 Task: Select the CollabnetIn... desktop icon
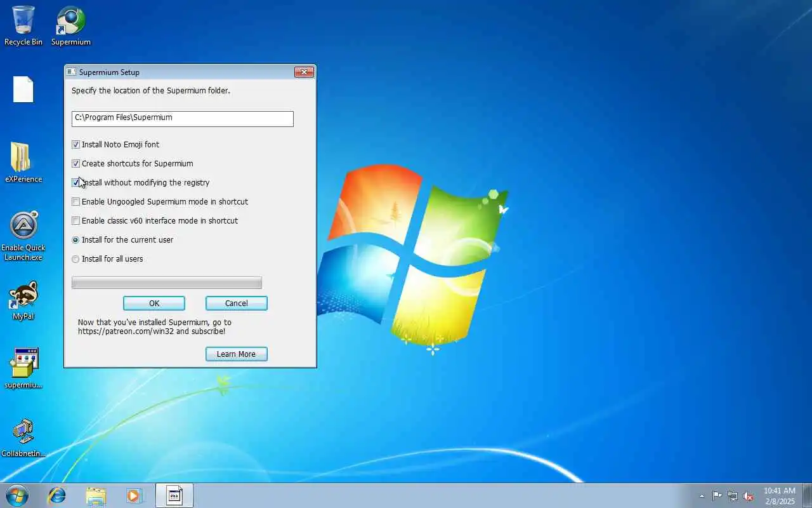click(23, 438)
